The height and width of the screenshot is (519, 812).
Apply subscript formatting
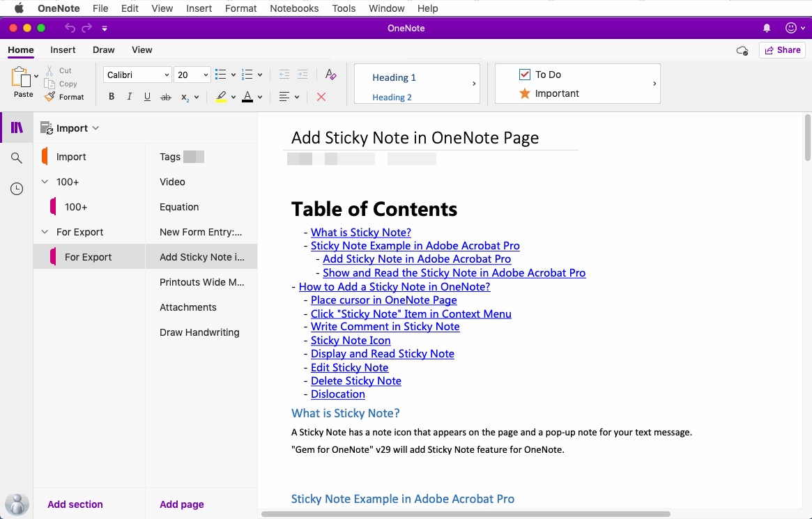coord(185,98)
